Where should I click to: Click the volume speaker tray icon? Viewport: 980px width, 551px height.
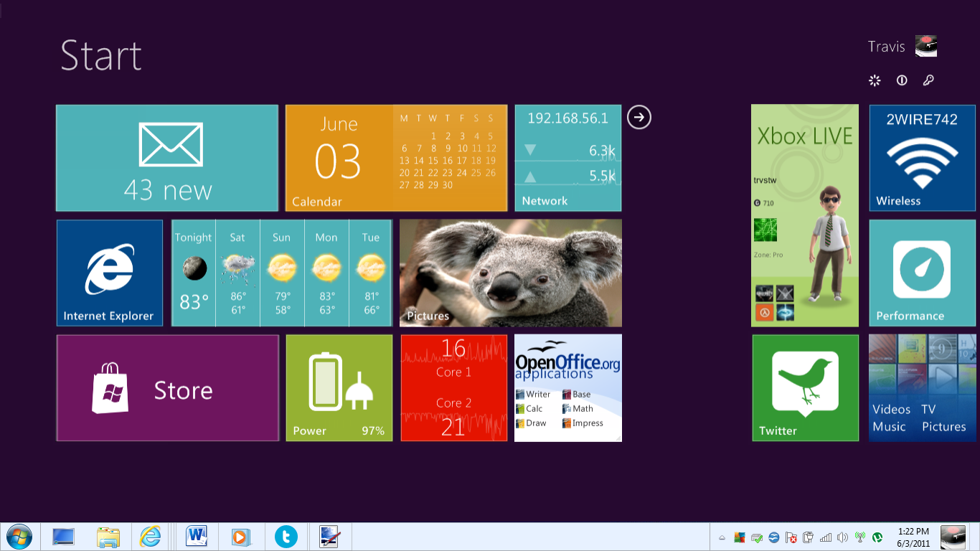point(842,537)
